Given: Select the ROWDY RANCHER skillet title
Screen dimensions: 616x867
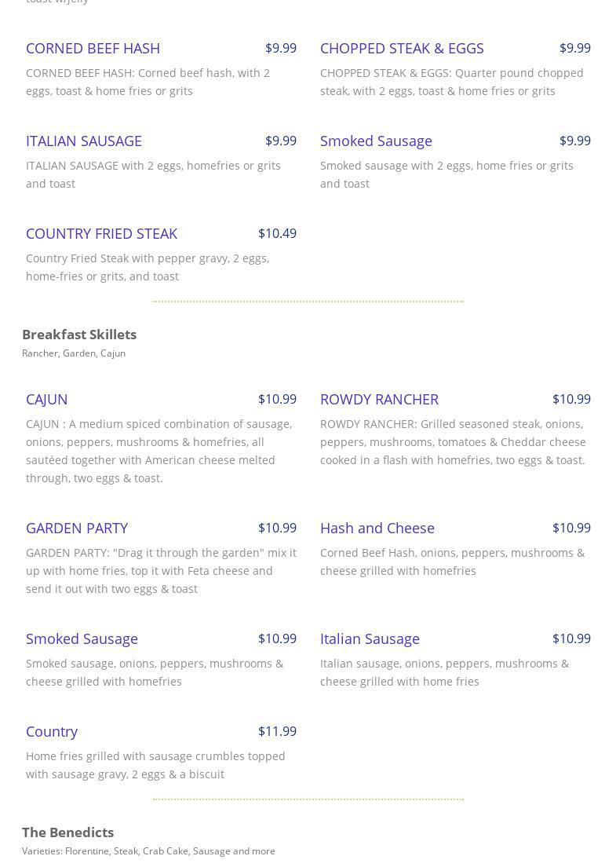Looking at the screenshot, I should tap(379, 399).
